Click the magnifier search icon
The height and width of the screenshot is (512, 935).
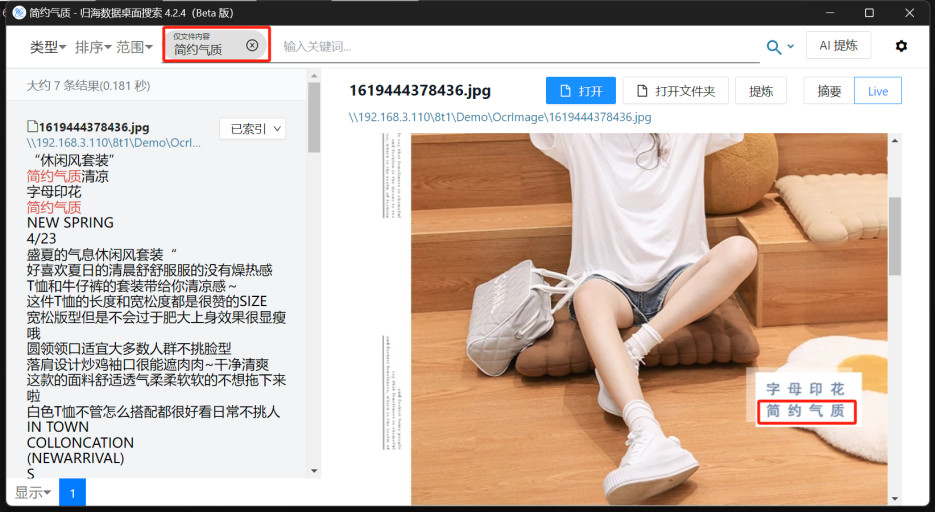(774, 47)
